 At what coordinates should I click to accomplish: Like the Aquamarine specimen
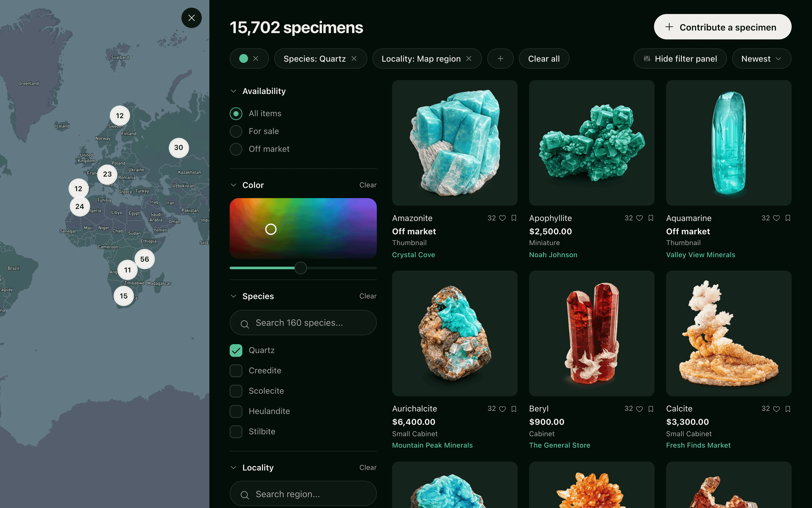click(776, 218)
